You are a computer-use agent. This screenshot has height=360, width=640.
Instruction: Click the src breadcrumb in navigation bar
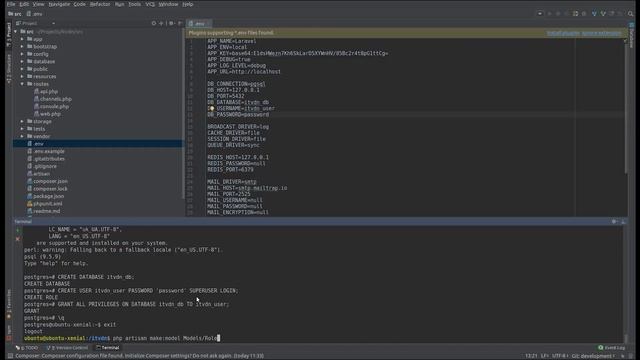click(x=15, y=14)
